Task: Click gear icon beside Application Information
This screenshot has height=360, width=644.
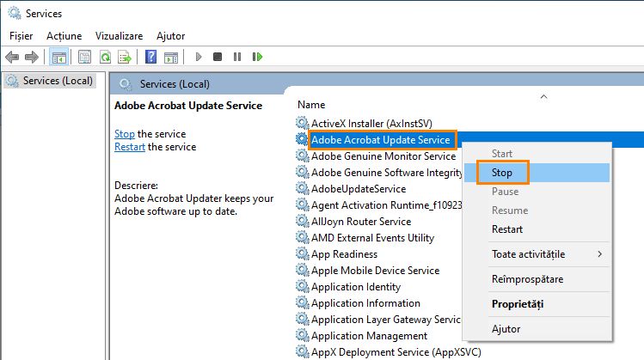Action: (303, 303)
